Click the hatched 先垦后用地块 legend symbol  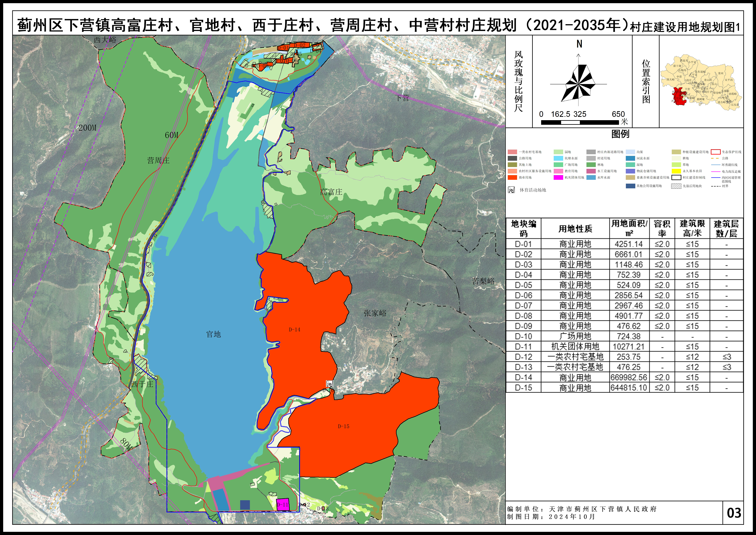point(676,186)
